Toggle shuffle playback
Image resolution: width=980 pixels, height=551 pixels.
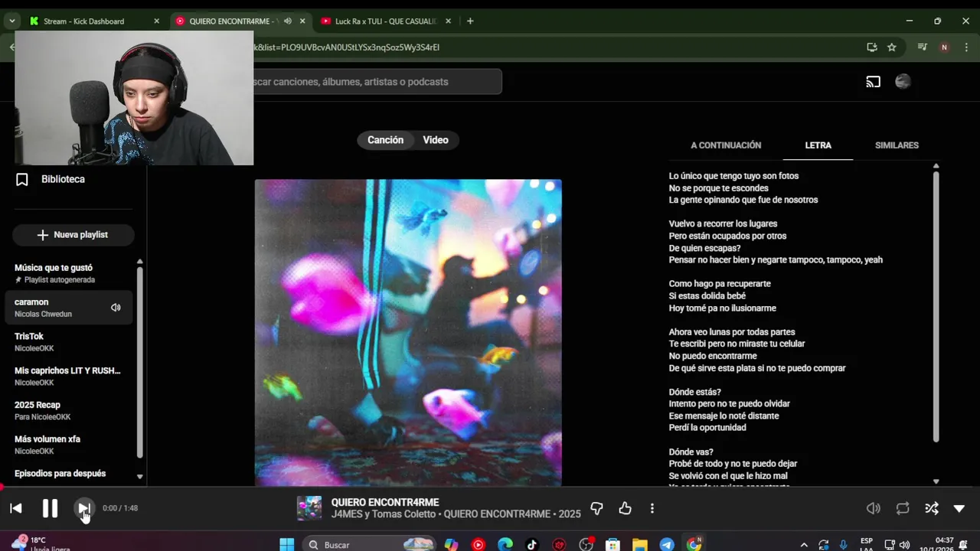pyautogui.click(x=932, y=508)
